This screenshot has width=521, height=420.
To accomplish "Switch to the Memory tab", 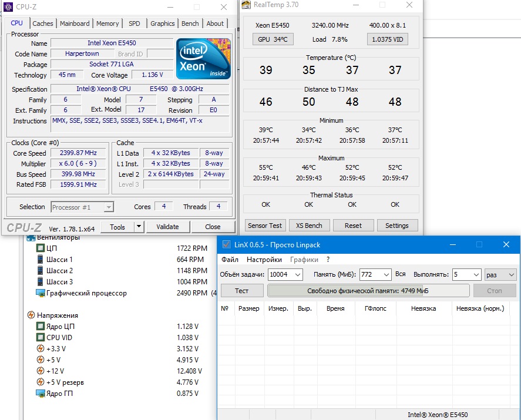I will tap(107, 23).
